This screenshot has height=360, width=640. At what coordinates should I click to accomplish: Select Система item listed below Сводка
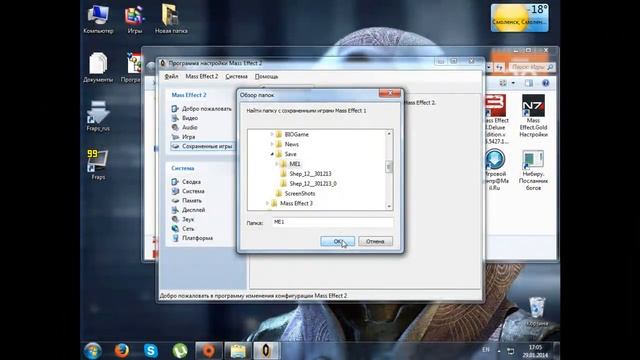[188, 191]
